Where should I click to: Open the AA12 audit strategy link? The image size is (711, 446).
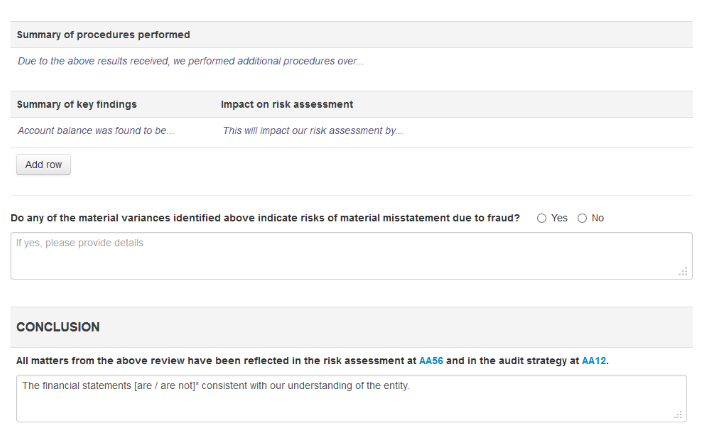[x=594, y=360]
